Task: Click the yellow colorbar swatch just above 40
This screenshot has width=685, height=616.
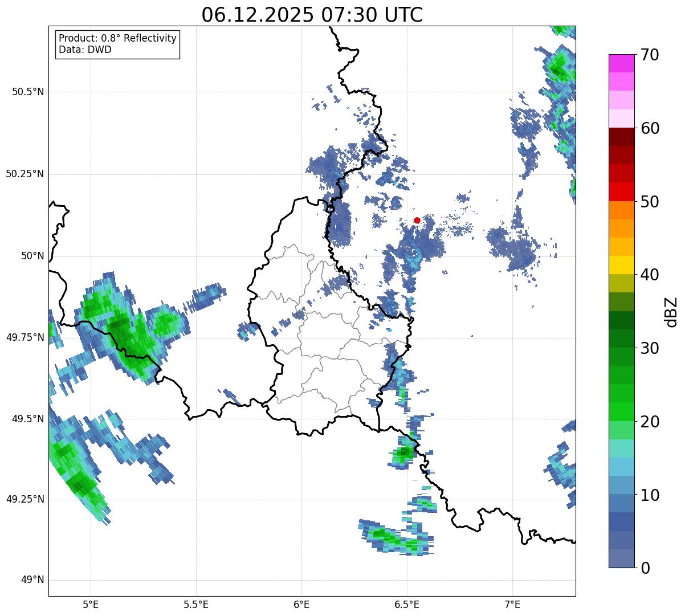Action: tap(622, 266)
